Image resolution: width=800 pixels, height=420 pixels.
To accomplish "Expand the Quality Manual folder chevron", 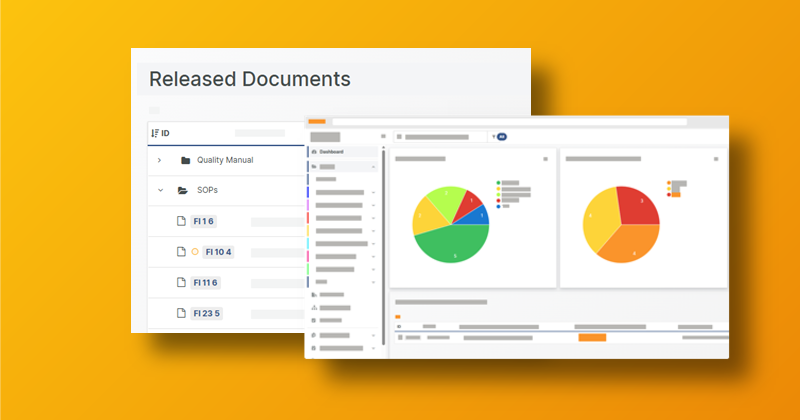I will coord(159,160).
